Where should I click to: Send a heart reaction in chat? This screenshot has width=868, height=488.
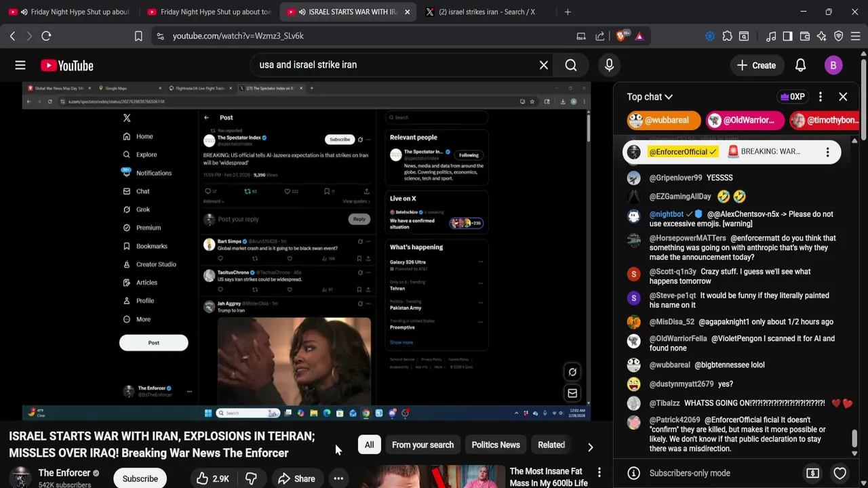840,473
